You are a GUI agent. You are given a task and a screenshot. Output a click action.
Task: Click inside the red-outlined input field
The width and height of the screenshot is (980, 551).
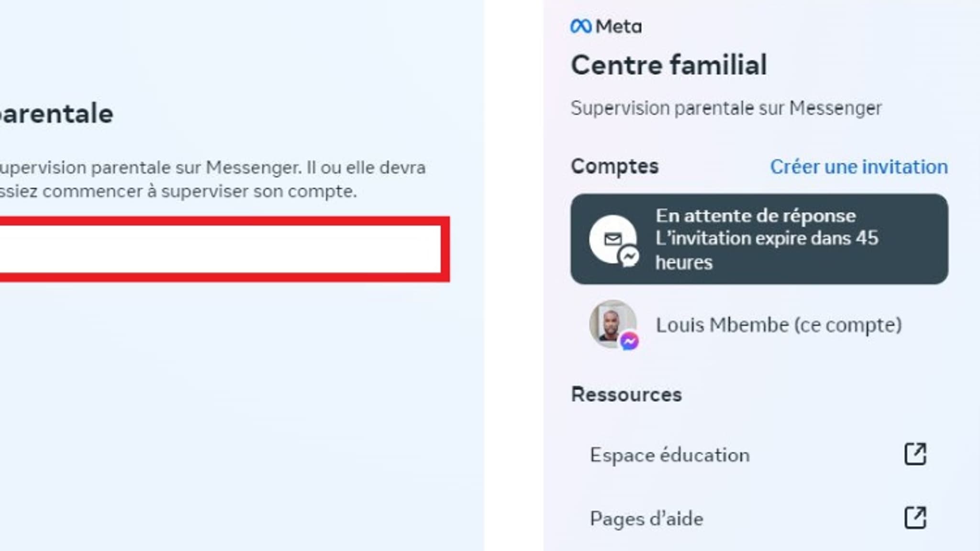tap(220, 249)
